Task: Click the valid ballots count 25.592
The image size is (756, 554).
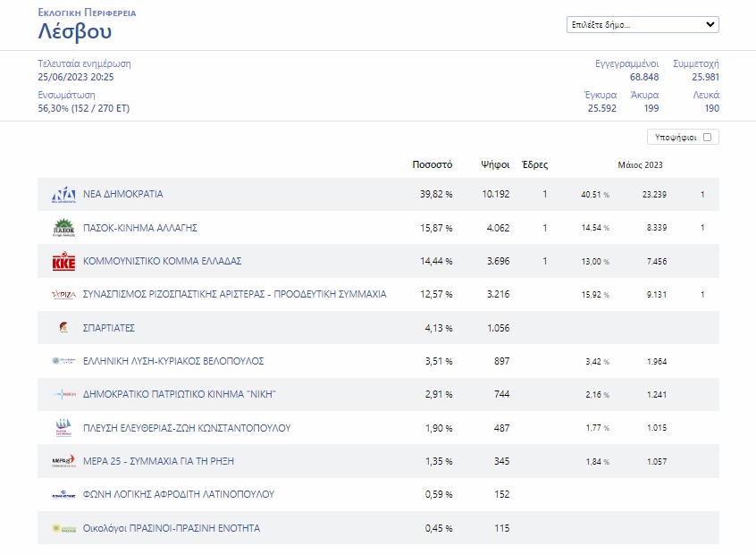Action: click(601, 108)
